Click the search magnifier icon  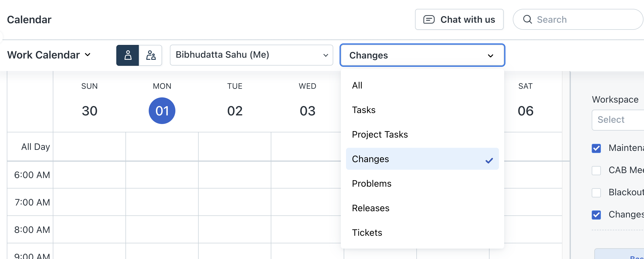(x=527, y=20)
